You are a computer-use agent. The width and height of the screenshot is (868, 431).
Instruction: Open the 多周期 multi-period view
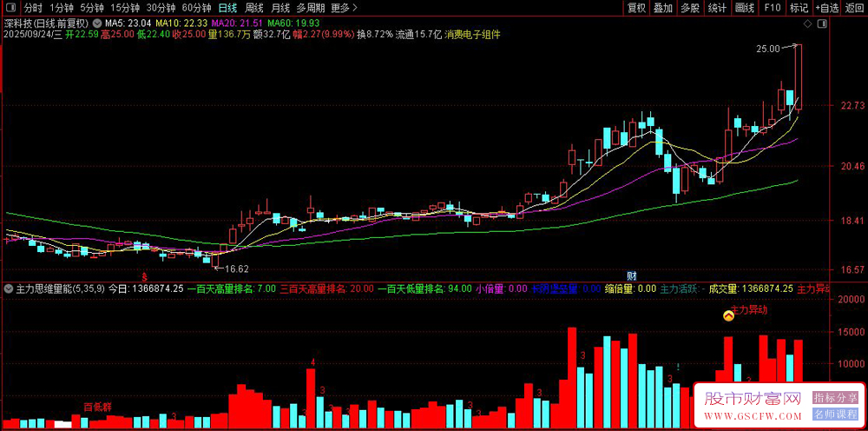310,8
